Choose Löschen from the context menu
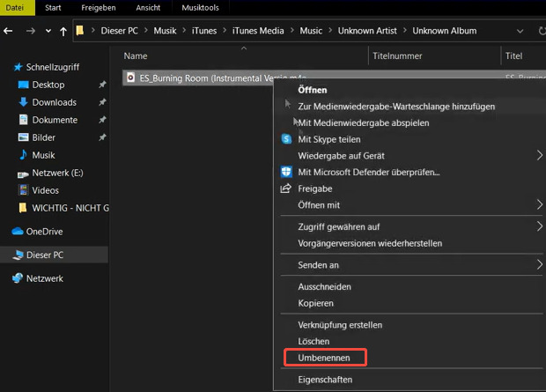The width and height of the screenshot is (546, 392). point(314,341)
